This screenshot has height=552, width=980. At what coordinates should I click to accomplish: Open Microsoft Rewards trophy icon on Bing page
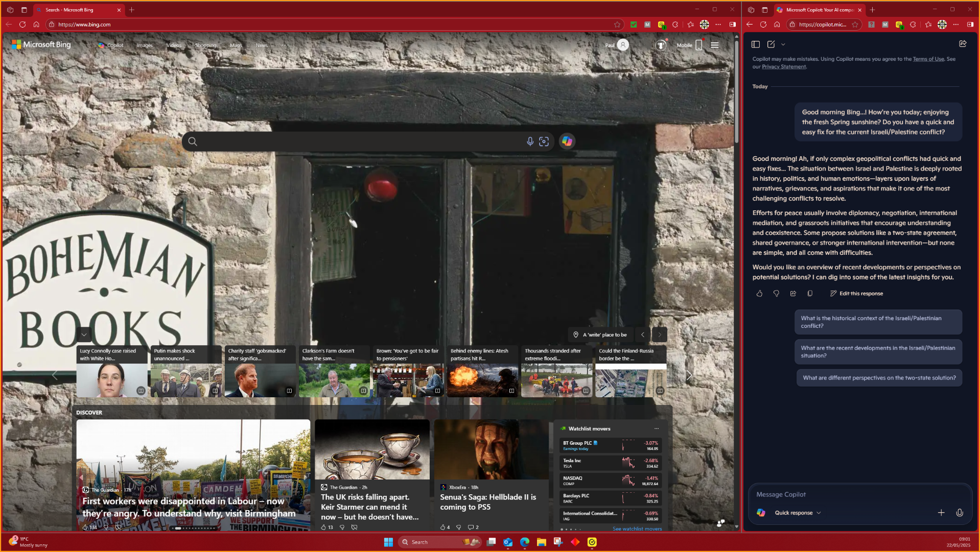point(661,45)
